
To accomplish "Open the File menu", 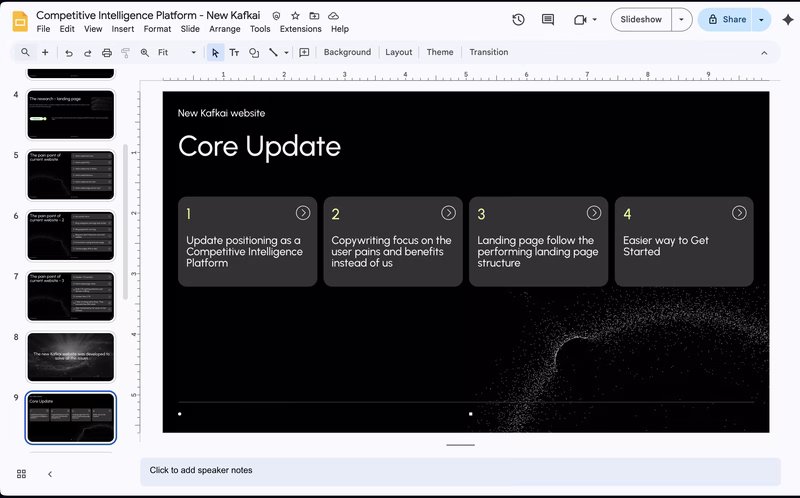I will 43,29.
